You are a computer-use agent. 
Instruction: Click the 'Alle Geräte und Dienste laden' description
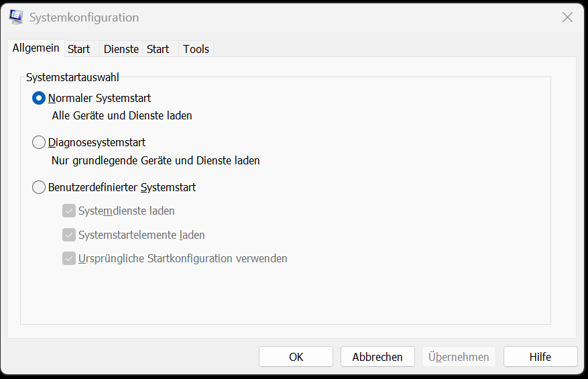tap(122, 115)
